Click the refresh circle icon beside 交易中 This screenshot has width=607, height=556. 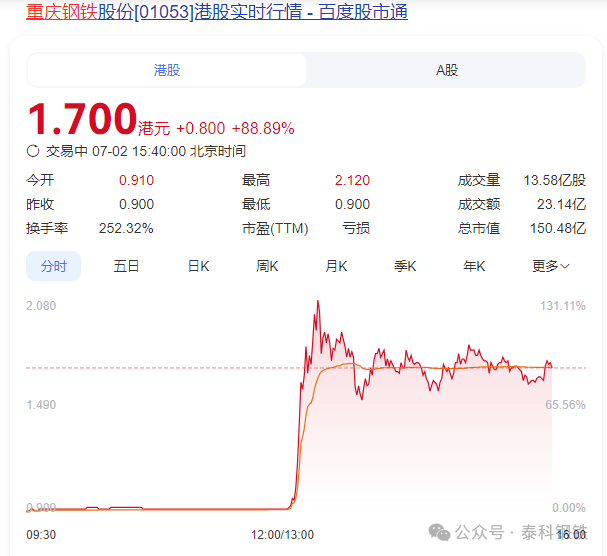(33, 151)
